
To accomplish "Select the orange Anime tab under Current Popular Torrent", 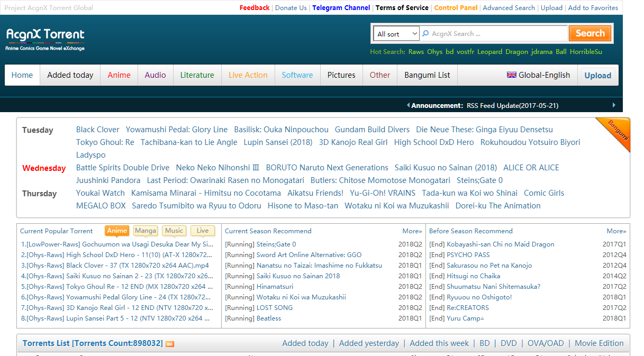I will point(117,231).
